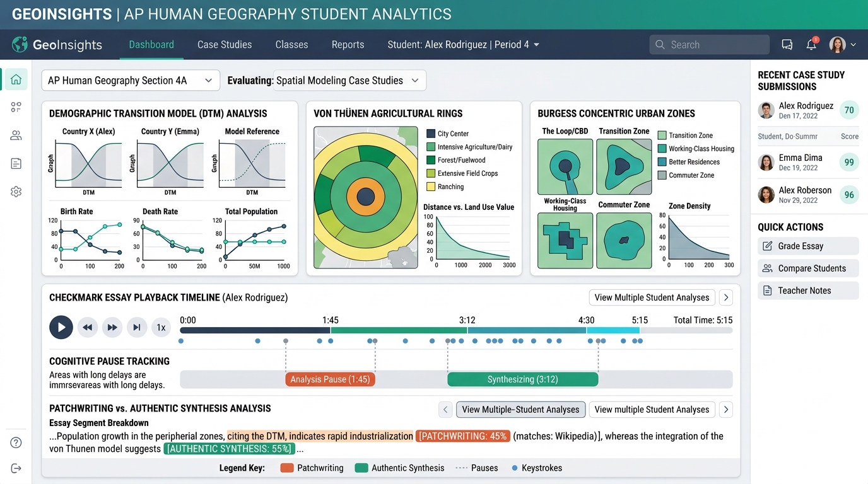Click the Compare Students quick action
This screenshot has height=484, width=868.
(808, 268)
